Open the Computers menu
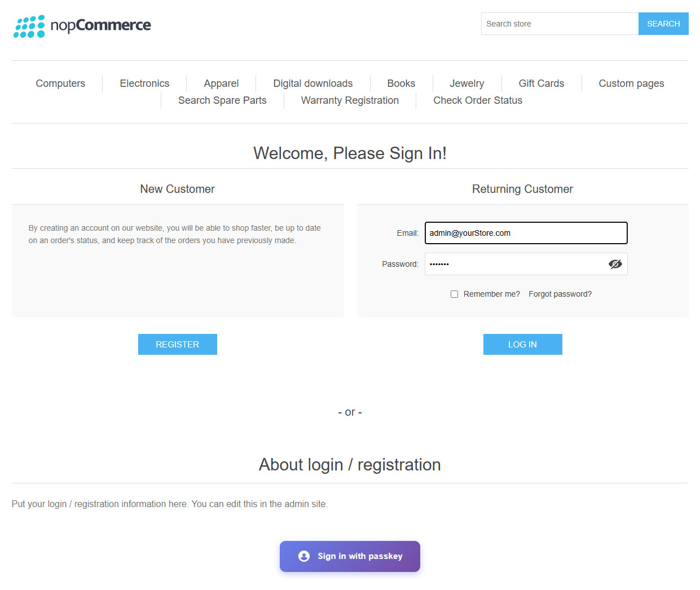The width and height of the screenshot is (700, 590). (60, 83)
